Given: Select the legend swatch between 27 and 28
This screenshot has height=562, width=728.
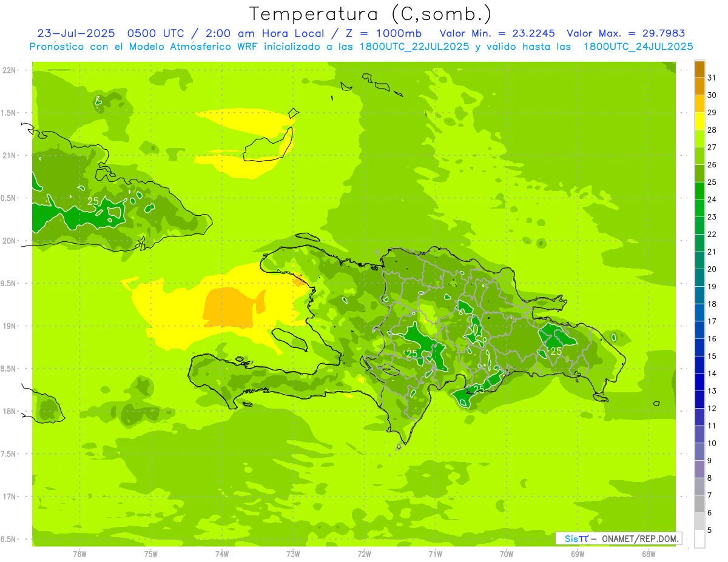Looking at the screenshot, I should pos(699,139).
